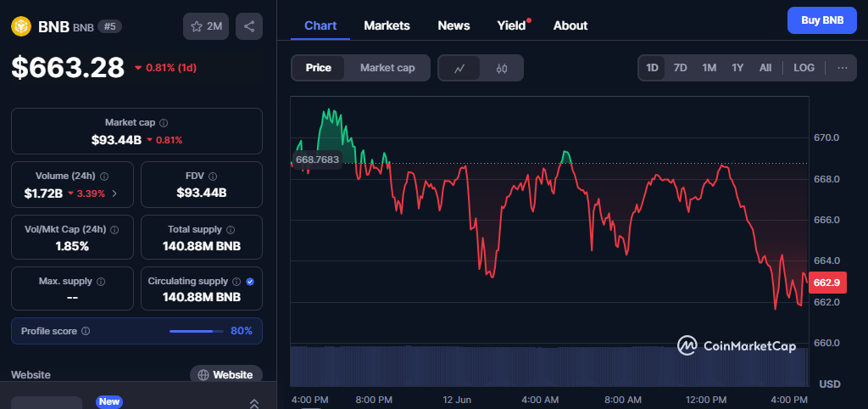This screenshot has height=409, width=868.
Task: Show Market cap info tooltip icon
Action: coord(164,123)
